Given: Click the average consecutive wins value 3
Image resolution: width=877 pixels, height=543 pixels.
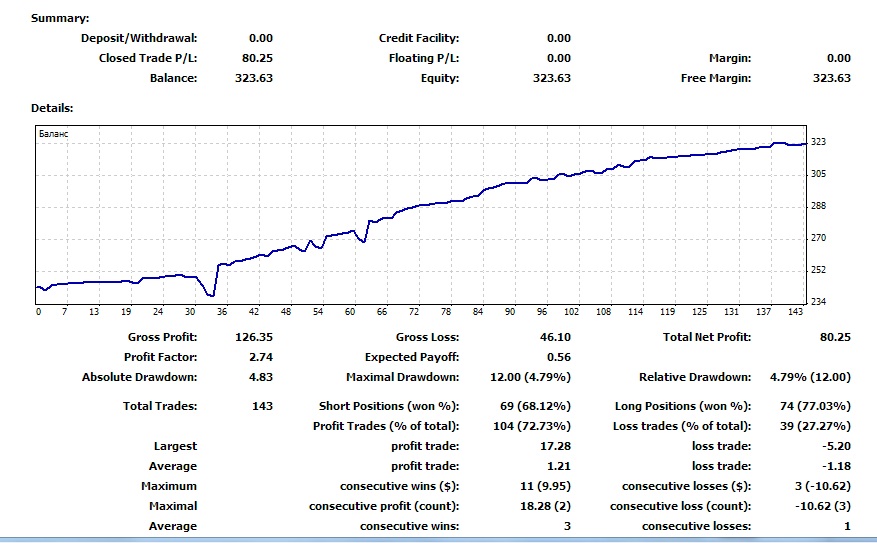Looking at the screenshot, I should click(567, 526).
